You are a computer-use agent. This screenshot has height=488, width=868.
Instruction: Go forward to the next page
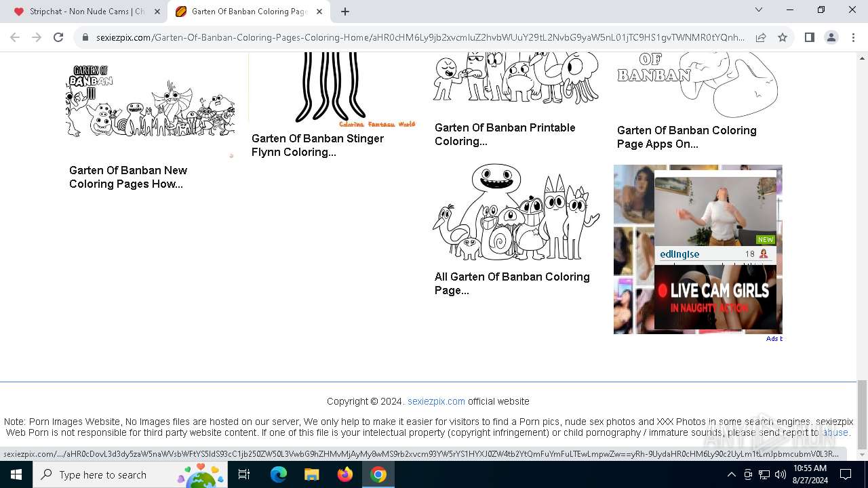(37, 37)
